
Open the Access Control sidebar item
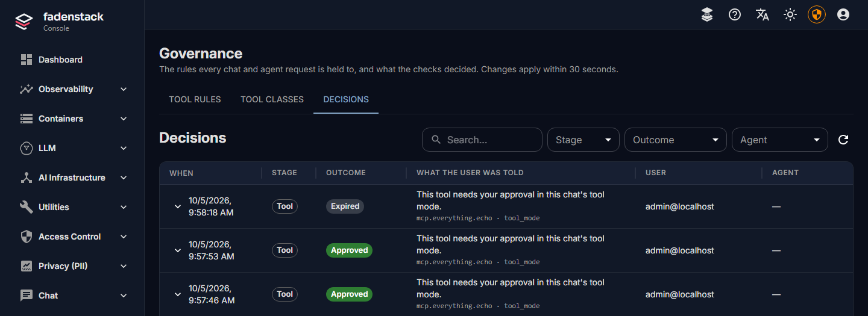point(72,237)
